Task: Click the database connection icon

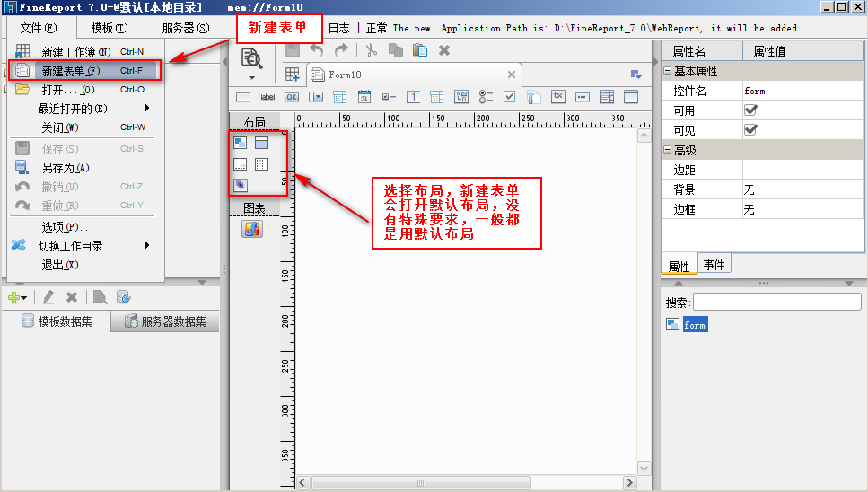Action: point(124,297)
